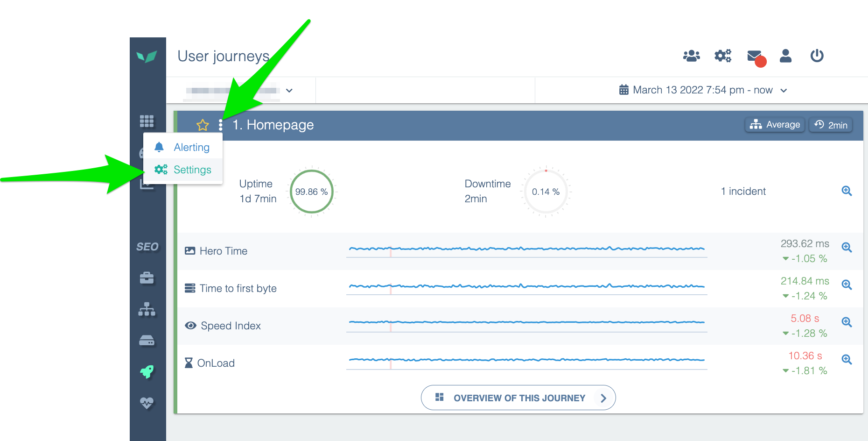This screenshot has height=441, width=868.
Task: Open the team users icon in header
Action: pyautogui.click(x=691, y=56)
